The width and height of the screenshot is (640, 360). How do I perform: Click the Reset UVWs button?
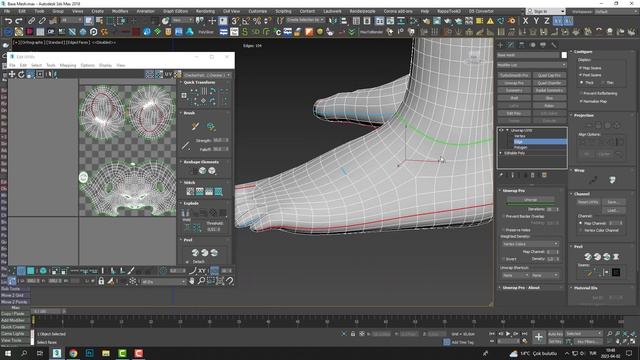[x=587, y=202]
